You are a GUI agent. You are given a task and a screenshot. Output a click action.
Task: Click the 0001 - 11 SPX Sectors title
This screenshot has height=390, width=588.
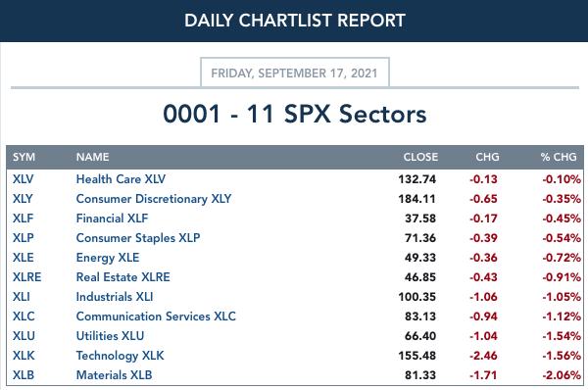295,114
